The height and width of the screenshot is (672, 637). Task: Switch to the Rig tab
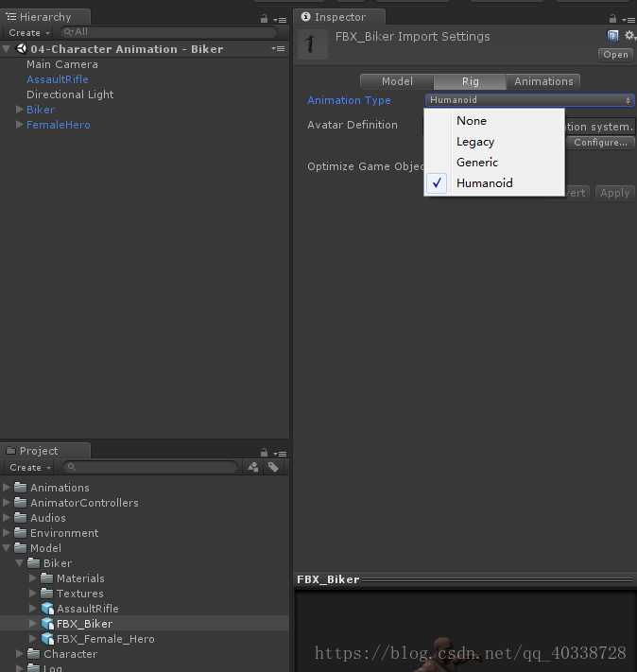471,81
